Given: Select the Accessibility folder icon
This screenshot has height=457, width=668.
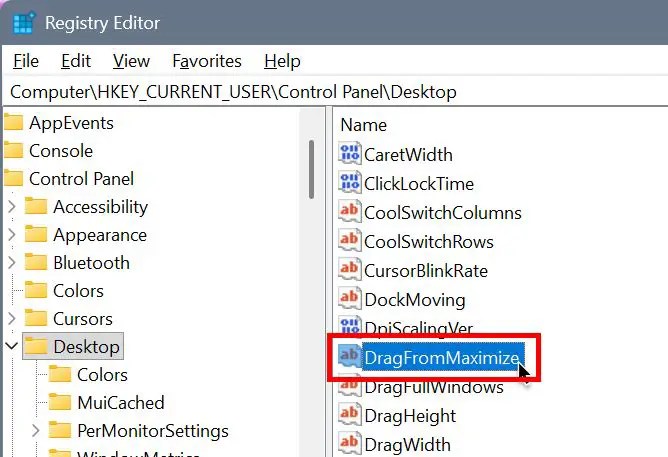Looking at the screenshot, I should 36,207.
